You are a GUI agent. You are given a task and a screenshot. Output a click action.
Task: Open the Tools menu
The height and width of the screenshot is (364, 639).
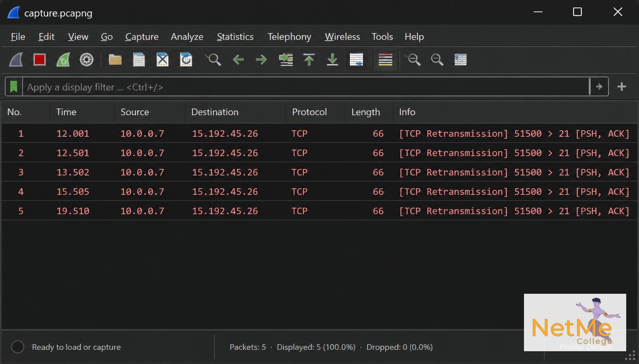[x=382, y=37]
